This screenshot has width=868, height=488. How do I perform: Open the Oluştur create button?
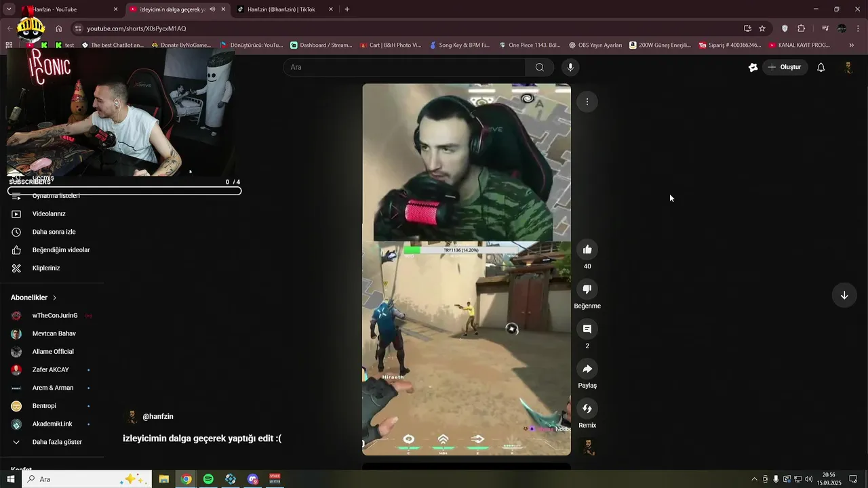pyautogui.click(x=785, y=67)
